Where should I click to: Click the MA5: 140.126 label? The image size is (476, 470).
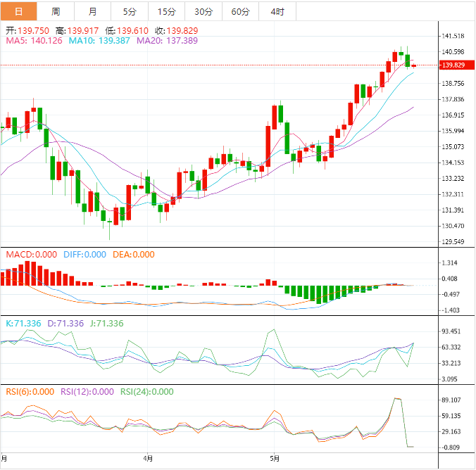point(34,41)
